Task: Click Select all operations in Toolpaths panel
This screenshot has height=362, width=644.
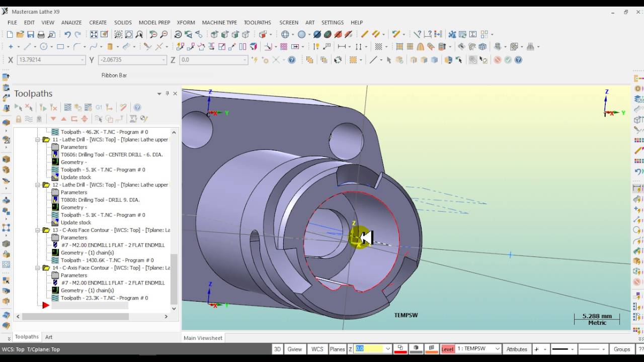Action: click(18, 107)
